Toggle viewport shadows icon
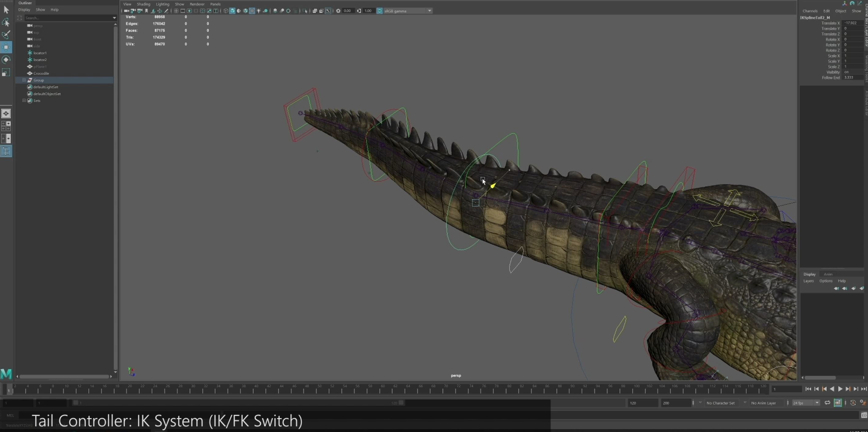The image size is (868, 432). pos(265,11)
